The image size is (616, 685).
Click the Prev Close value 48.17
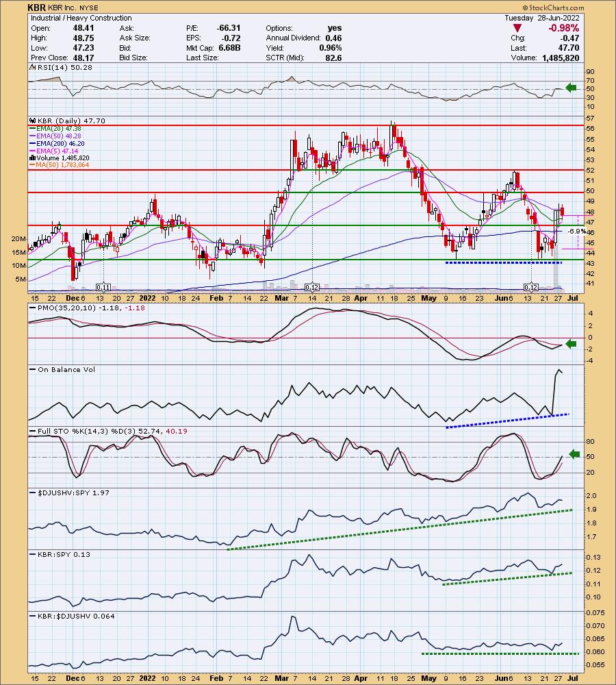[84, 58]
